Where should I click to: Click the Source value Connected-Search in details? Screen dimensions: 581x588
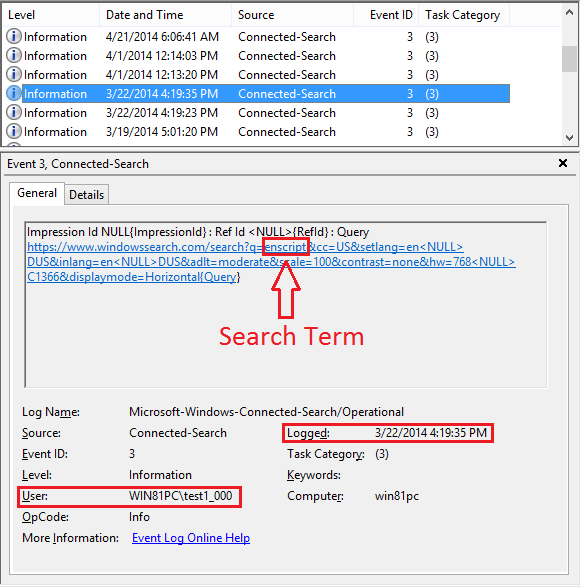(x=178, y=433)
